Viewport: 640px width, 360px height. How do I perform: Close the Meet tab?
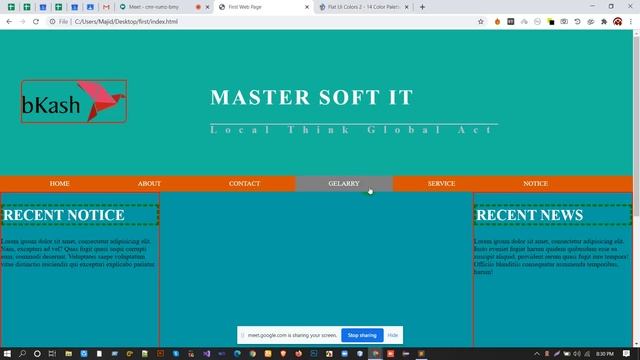(x=207, y=7)
